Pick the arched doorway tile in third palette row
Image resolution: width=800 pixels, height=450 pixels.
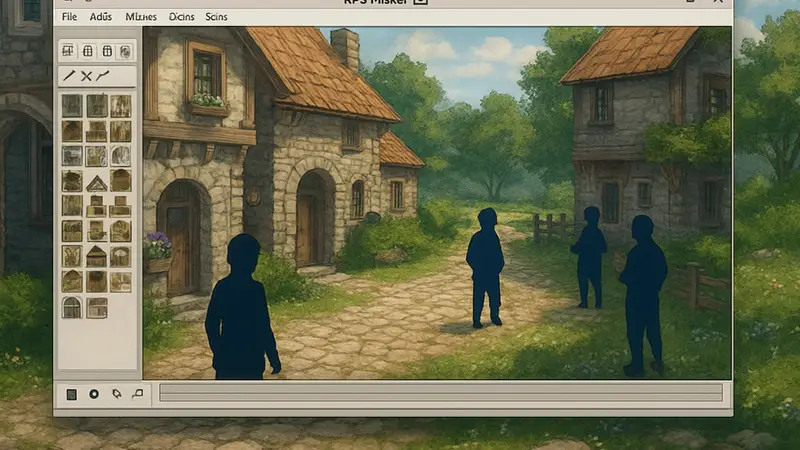(x=121, y=156)
